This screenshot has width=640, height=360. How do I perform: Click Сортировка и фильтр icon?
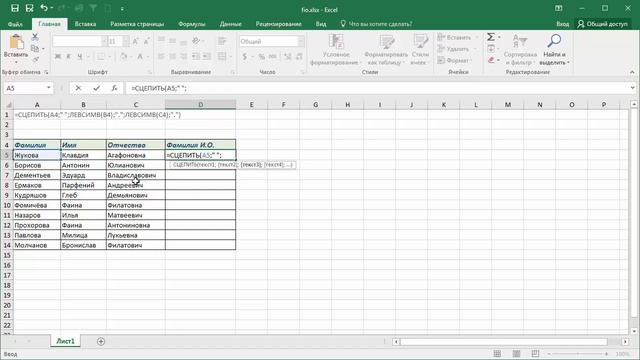click(520, 41)
